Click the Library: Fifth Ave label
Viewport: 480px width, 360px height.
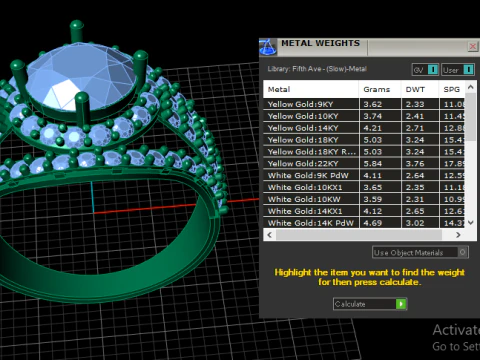pos(317,69)
